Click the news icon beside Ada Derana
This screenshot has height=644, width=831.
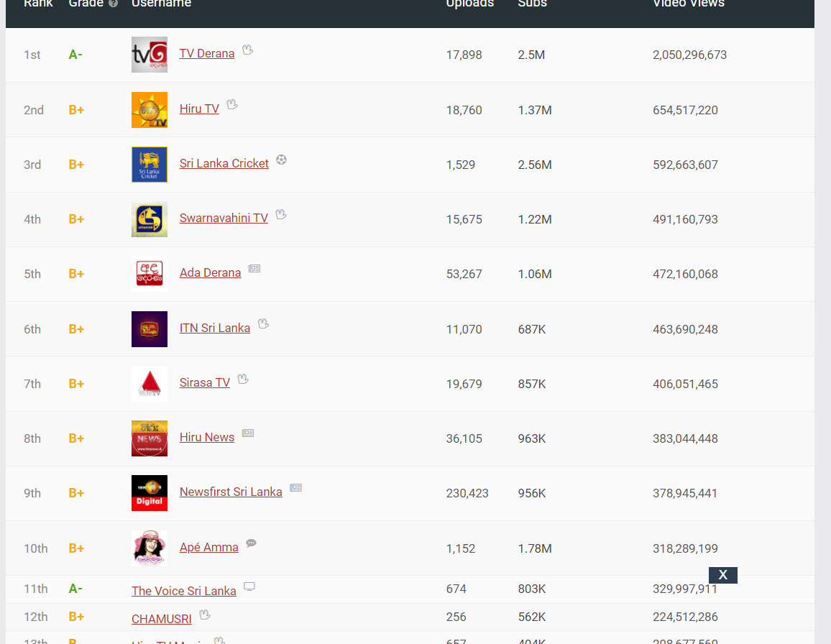[254, 269]
